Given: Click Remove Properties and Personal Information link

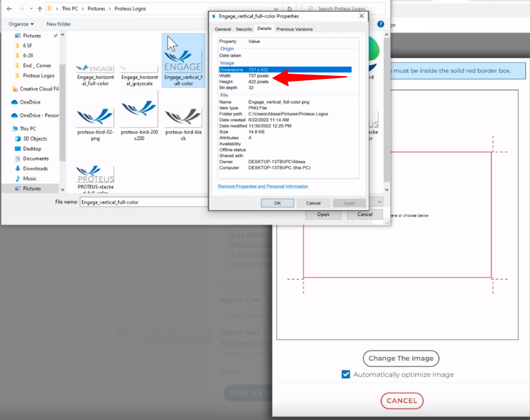Looking at the screenshot, I should [263, 187].
